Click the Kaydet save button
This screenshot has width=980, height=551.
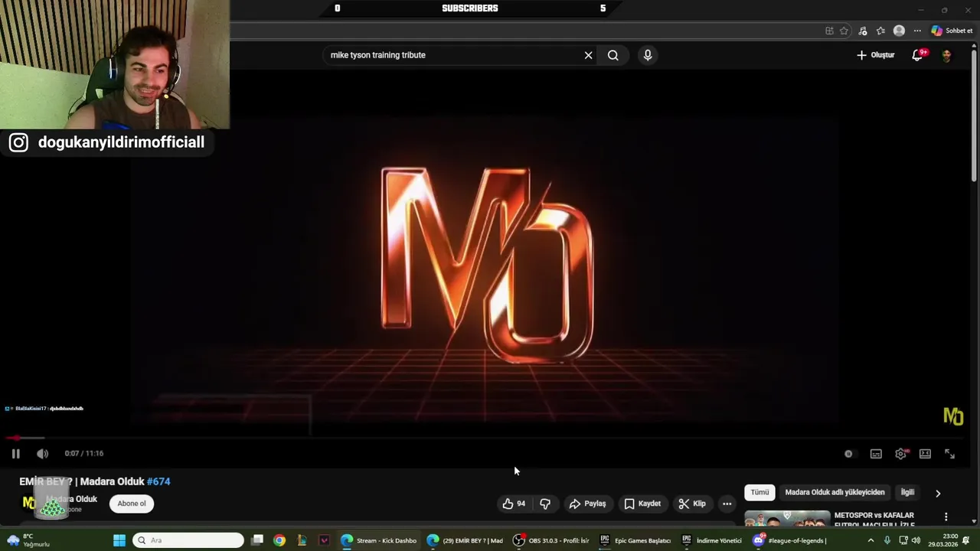pyautogui.click(x=642, y=504)
